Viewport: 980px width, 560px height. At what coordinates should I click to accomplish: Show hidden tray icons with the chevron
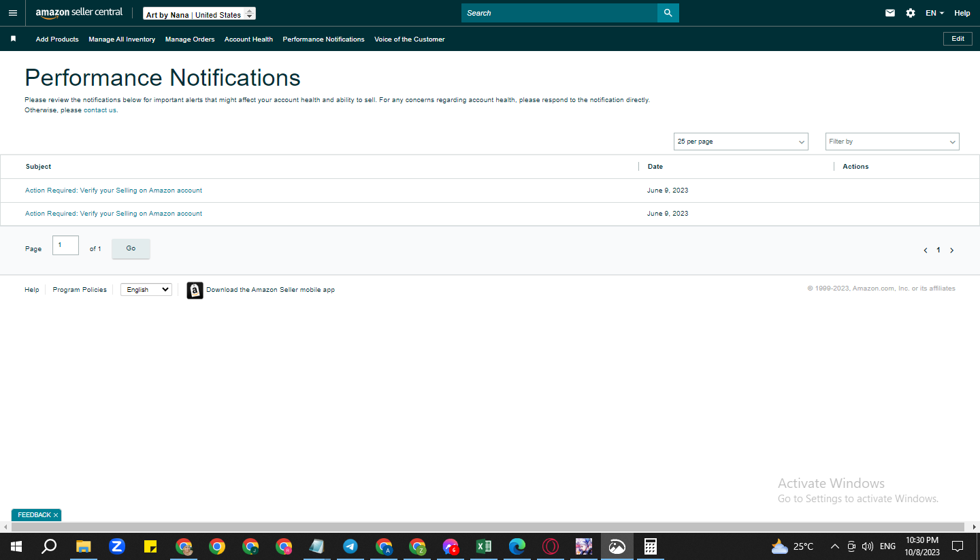(835, 546)
